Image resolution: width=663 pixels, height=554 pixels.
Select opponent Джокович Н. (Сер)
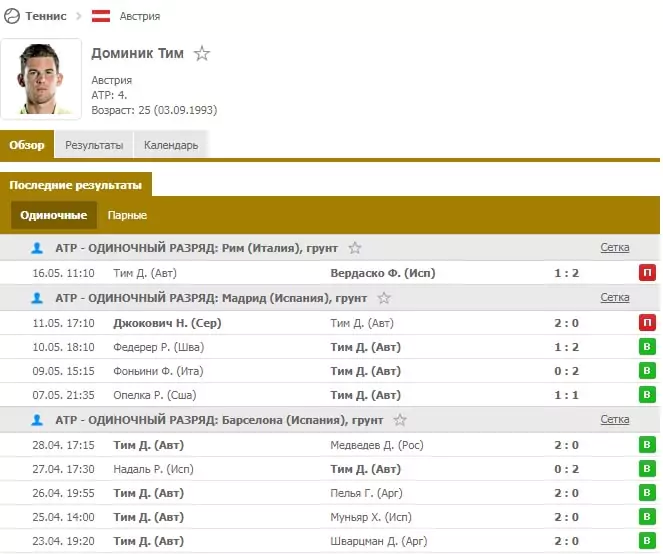[x=167, y=323]
